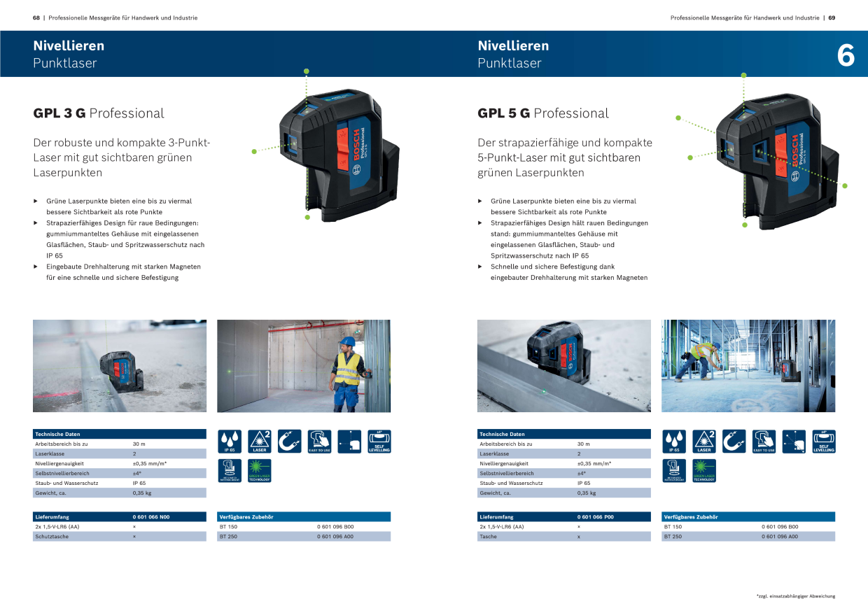Click the 'Schutztasche' row in Lieferumfang

[x=120, y=537]
